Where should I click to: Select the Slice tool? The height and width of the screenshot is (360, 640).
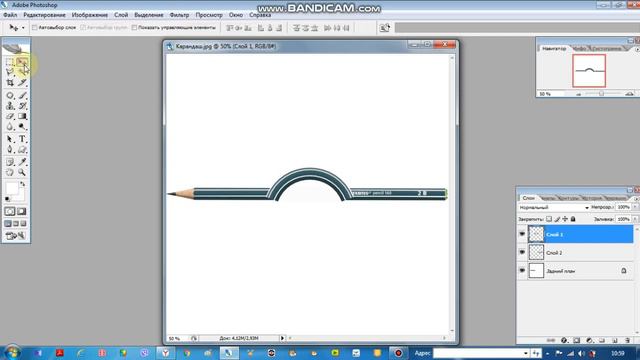click(x=22, y=82)
